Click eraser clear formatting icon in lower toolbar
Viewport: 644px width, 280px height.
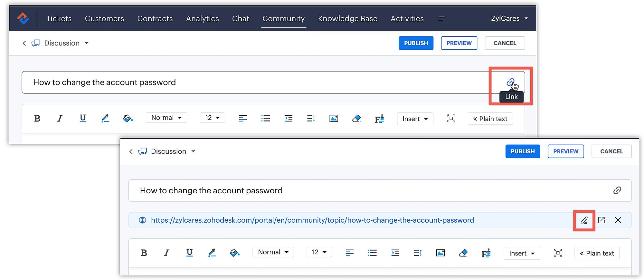click(463, 253)
